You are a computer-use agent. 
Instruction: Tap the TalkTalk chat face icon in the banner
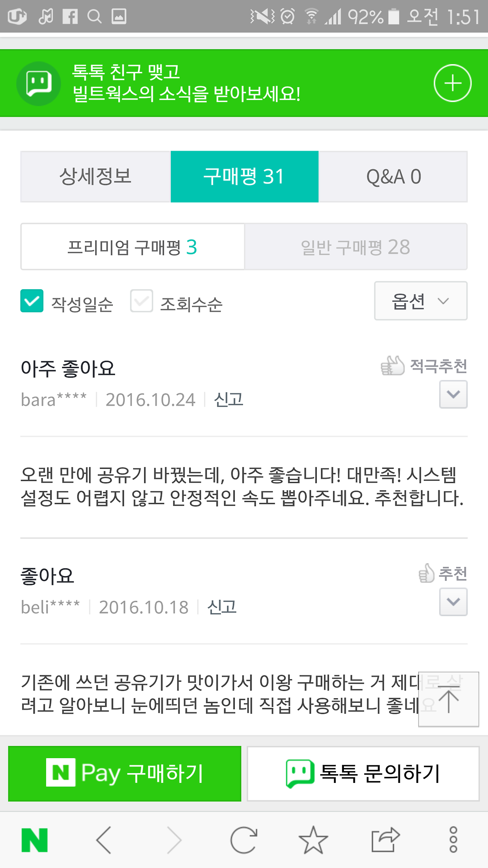(39, 84)
